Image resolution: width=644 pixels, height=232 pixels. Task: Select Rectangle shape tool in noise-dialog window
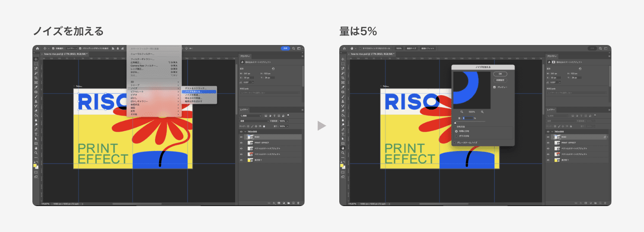pyautogui.click(x=343, y=143)
